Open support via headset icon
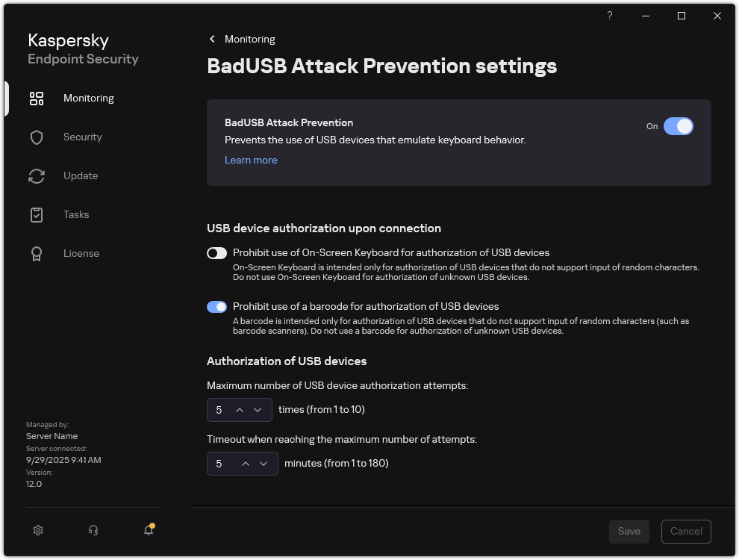 [x=93, y=530]
